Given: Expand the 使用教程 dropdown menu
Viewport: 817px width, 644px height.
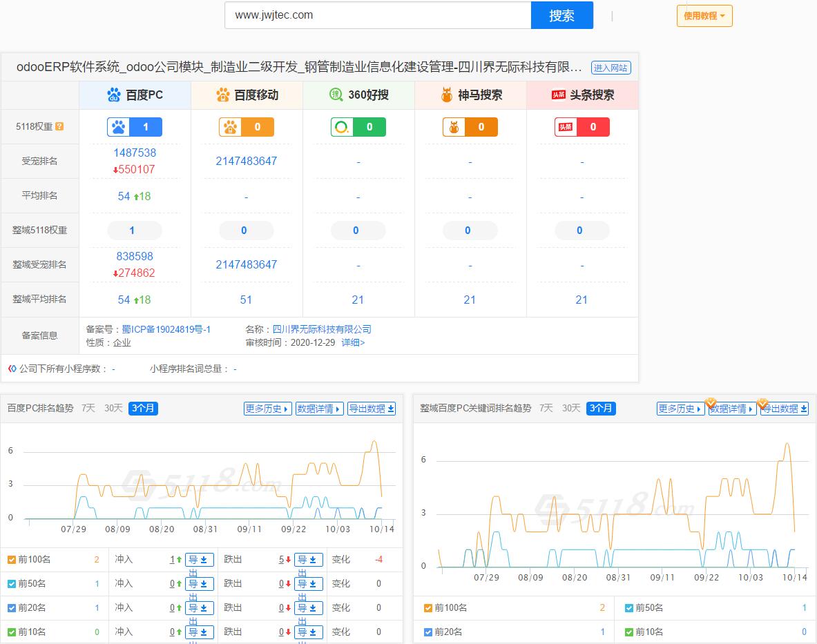Looking at the screenshot, I should (704, 15).
